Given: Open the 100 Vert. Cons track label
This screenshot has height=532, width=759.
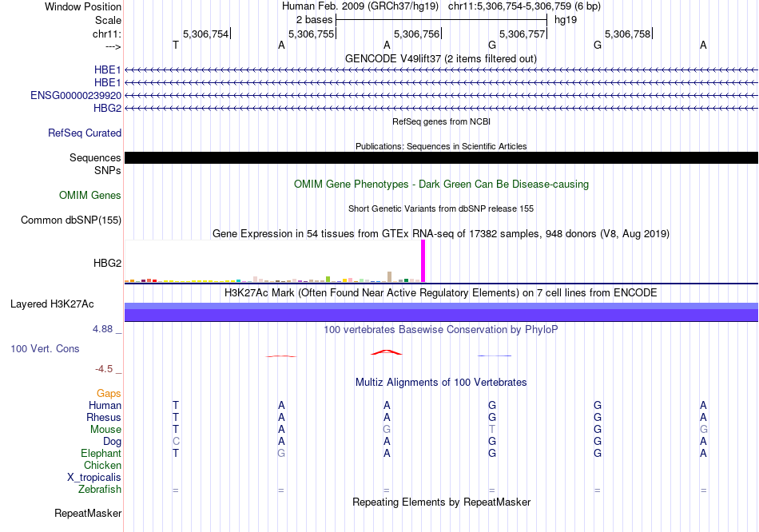Looking at the screenshot, I should 45,348.
